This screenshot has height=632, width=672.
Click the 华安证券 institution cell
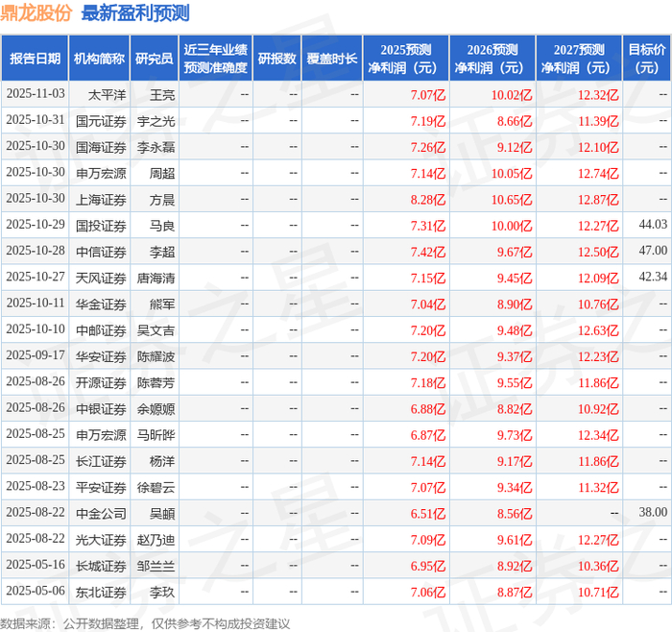click(x=101, y=356)
